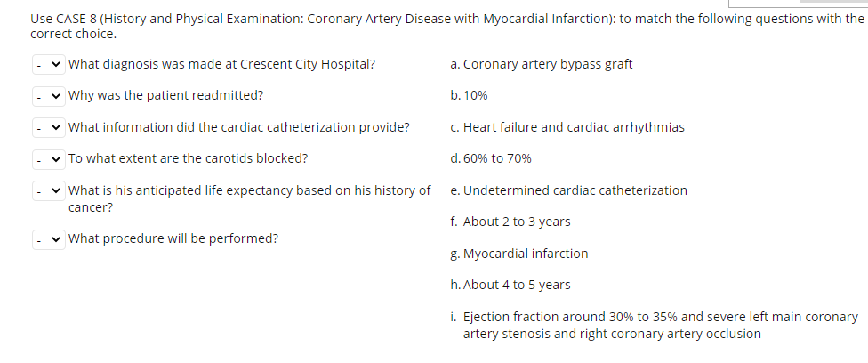Click choice e. Undetermined cardiac catheterization
868x363 pixels.
pyautogui.click(x=569, y=190)
